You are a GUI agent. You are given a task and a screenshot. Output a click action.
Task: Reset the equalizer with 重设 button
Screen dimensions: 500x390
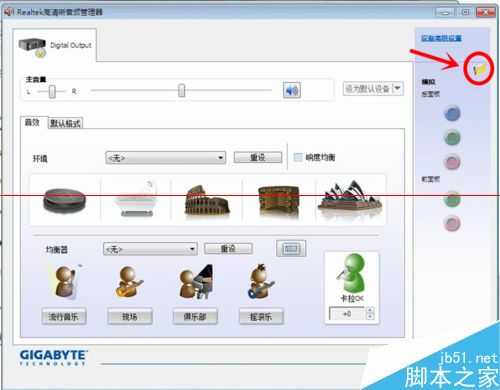pyautogui.click(x=228, y=249)
